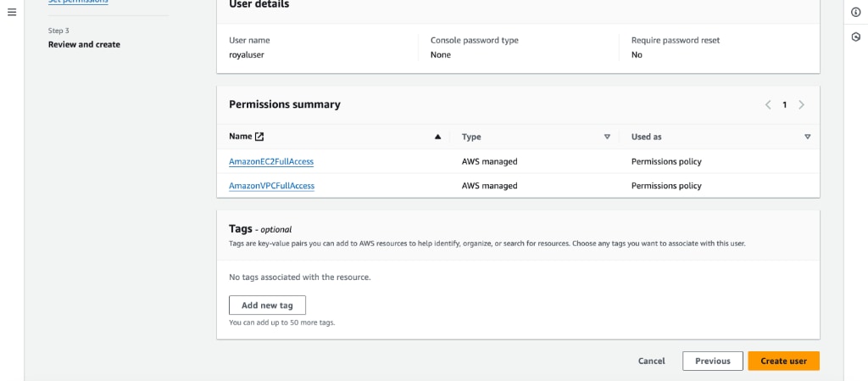Click the user name value royaluser
Viewport: 868px width, 381px height.
click(247, 55)
